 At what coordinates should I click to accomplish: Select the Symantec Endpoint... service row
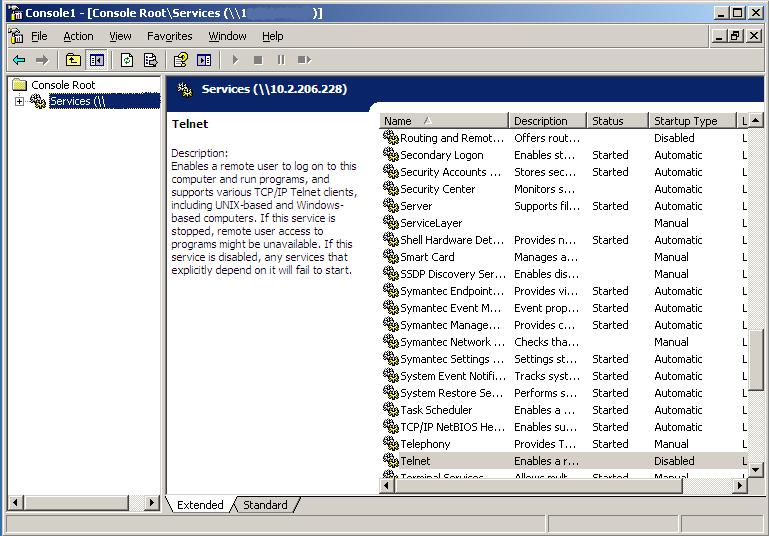tap(563, 291)
